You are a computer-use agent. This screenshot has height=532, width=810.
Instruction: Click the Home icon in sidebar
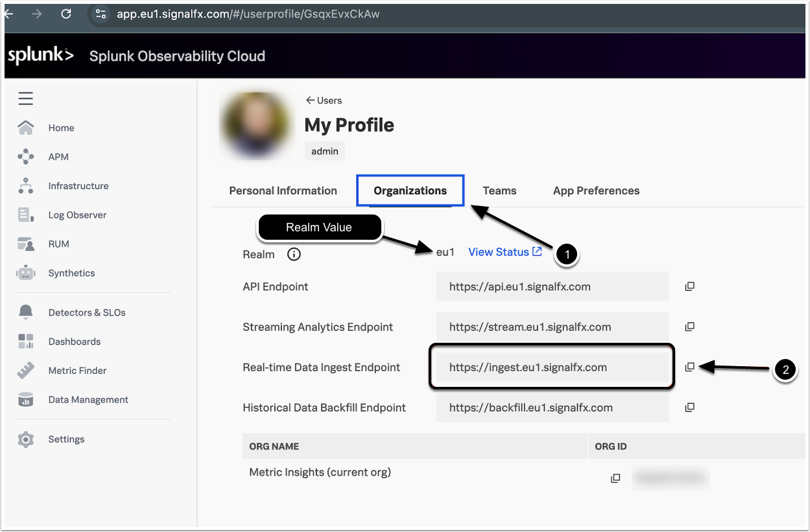tap(25, 128)
